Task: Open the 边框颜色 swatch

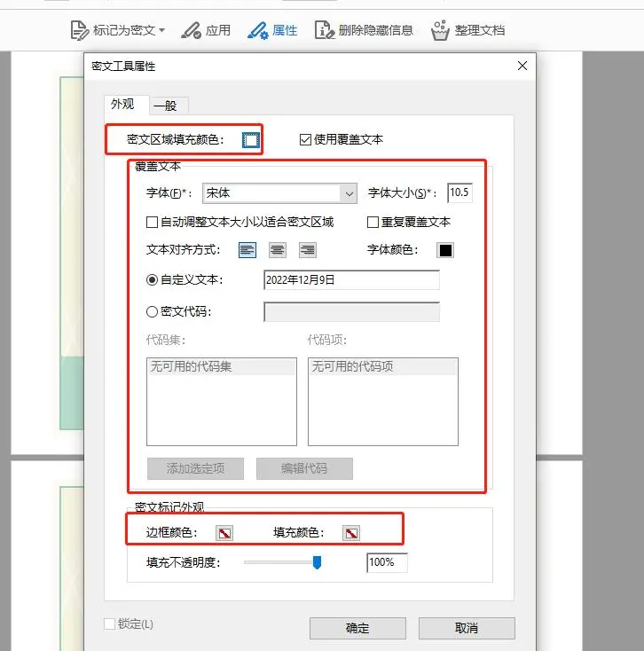Action: point(224,533)
